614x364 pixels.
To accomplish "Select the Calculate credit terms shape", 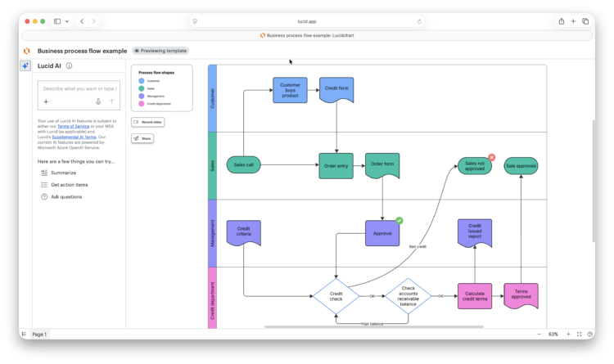I will point(475,296).
